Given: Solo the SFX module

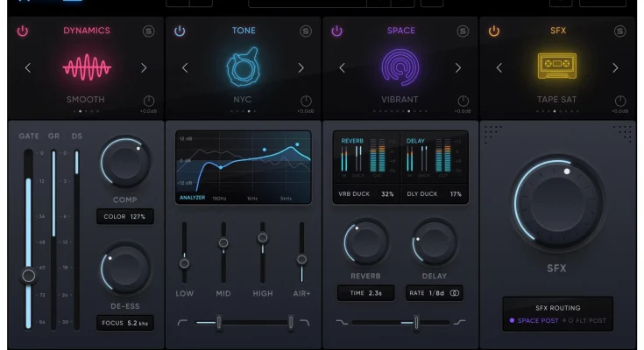Looking at the screenshot, I should [619, 31].
